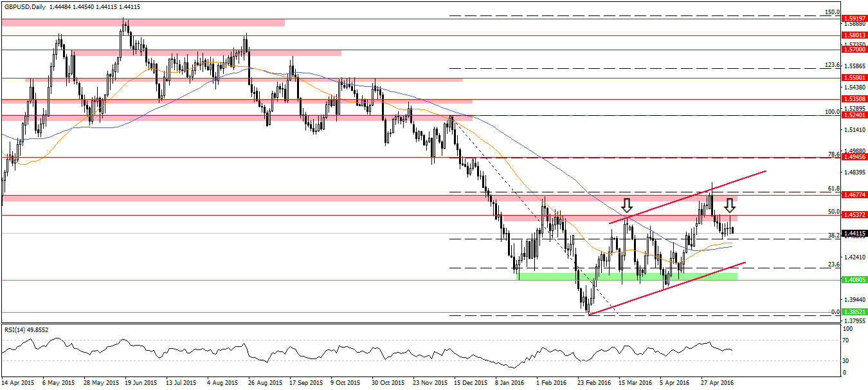
Task: Click the 1.40805 red price label
Action: pyautogui.click(x=854, y=280)
